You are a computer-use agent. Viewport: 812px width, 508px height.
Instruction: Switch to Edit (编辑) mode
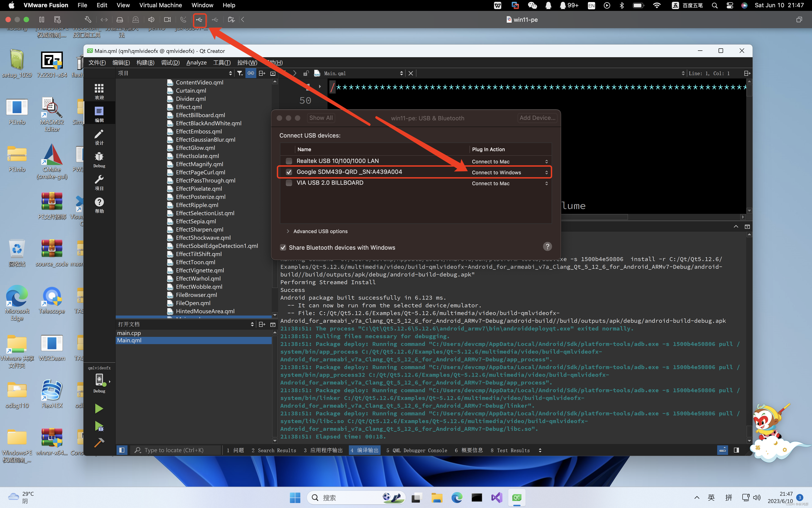[x=99, y=114]
